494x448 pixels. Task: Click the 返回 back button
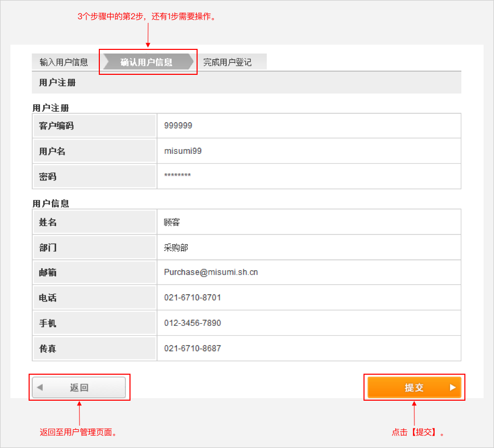(79, 388)
